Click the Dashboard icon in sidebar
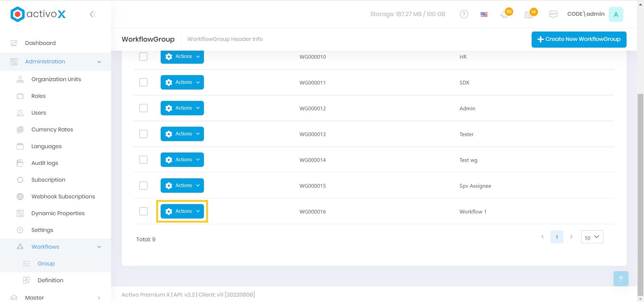The width and height of the screenshot is (644, 302). point(14,43)
